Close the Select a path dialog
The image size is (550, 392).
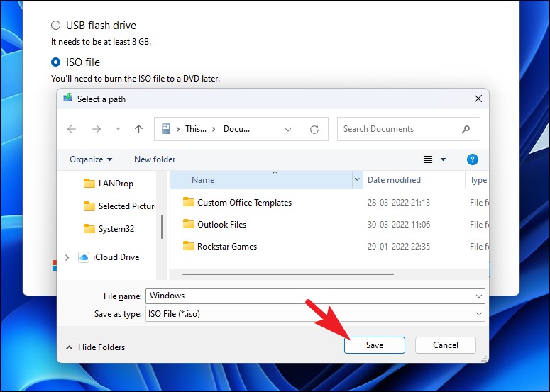tap(478, 99)
